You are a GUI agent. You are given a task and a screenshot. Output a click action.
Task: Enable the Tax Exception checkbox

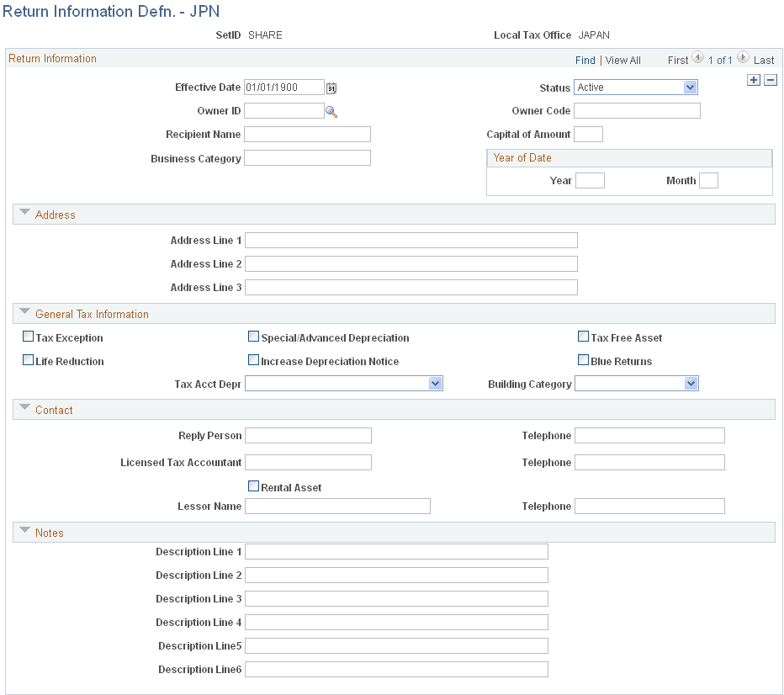28,336
